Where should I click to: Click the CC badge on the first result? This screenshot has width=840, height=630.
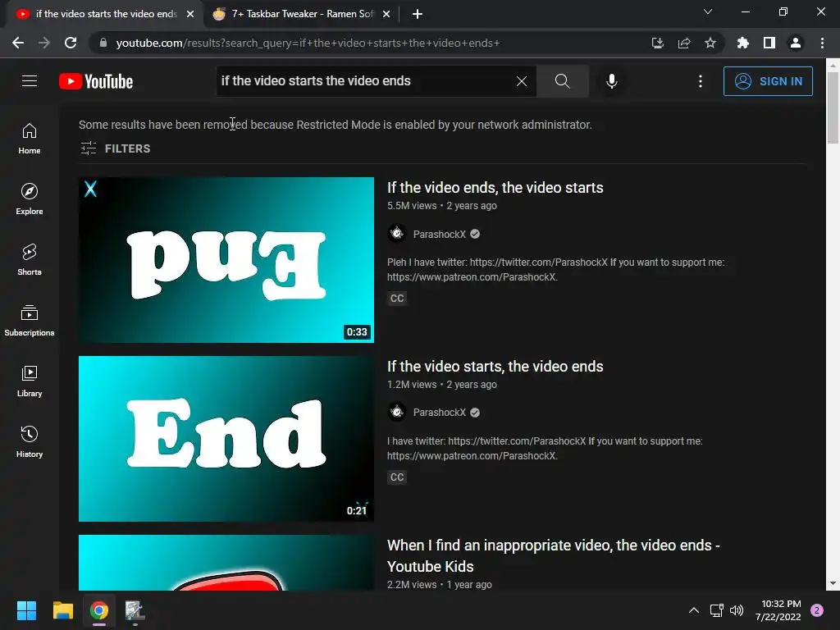[x=397, y=299]
